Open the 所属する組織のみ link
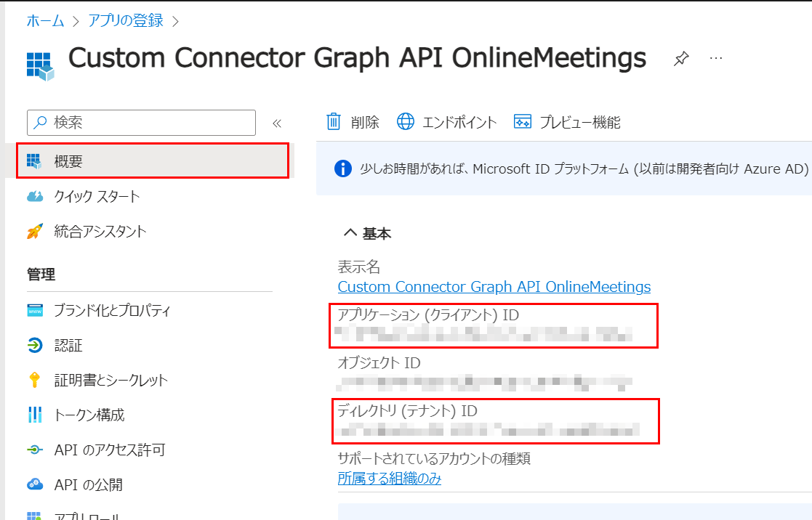The width and height of the screenshot is (812, 520). [390, 478]
